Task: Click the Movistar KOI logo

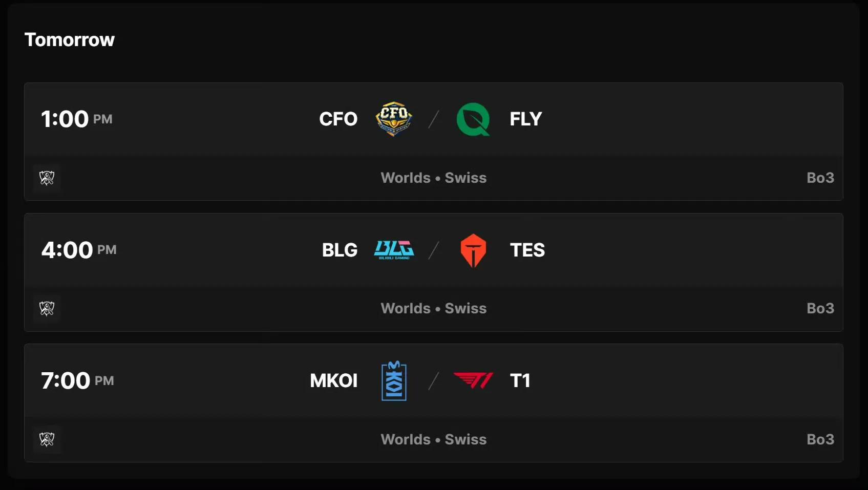Action: 394,381
